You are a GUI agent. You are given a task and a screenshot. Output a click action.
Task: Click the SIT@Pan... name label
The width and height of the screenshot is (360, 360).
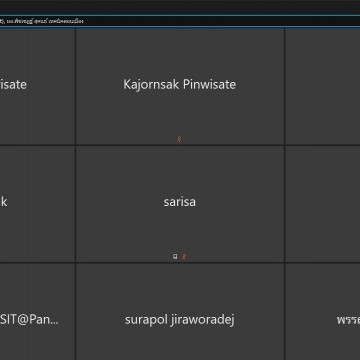pyautogui.click(x=29, y=320)
